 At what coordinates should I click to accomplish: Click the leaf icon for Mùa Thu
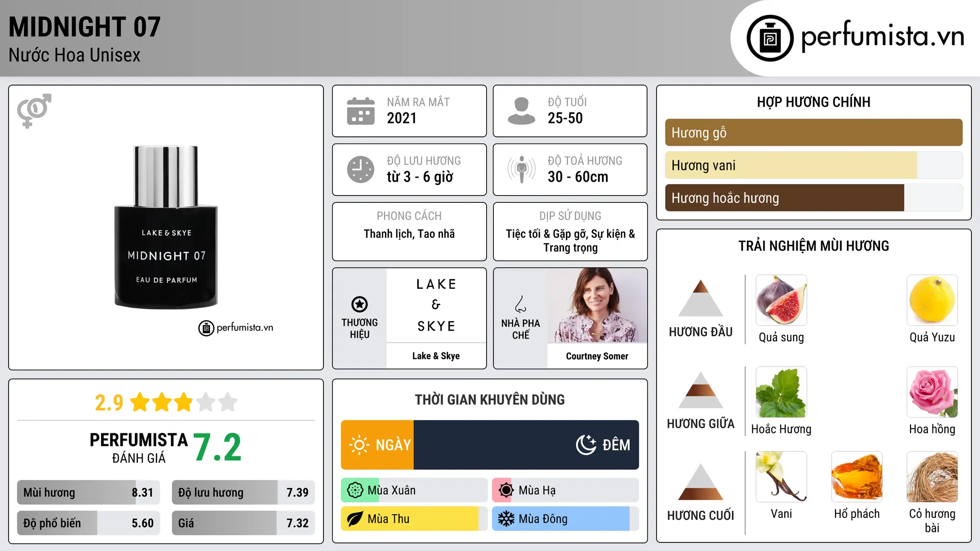pos(355,519)
